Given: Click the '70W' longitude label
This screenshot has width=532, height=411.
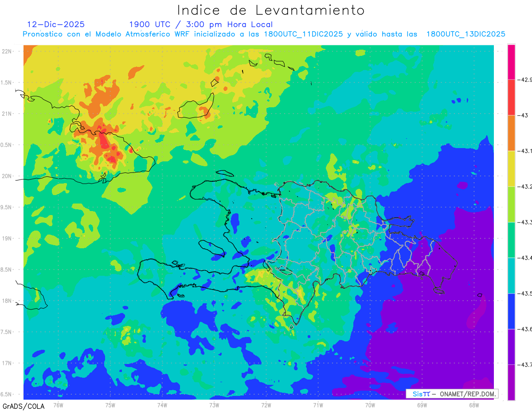Looking at the screenshot, I should point(370,405).
